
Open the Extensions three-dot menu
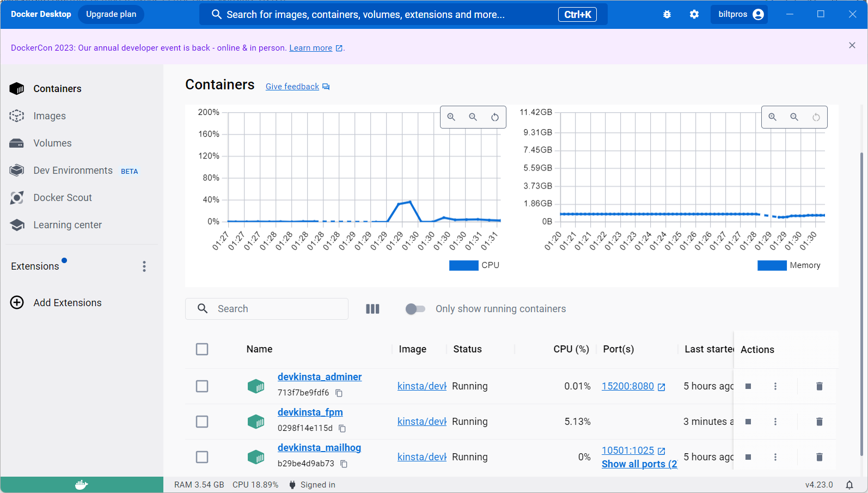[144, 266]
